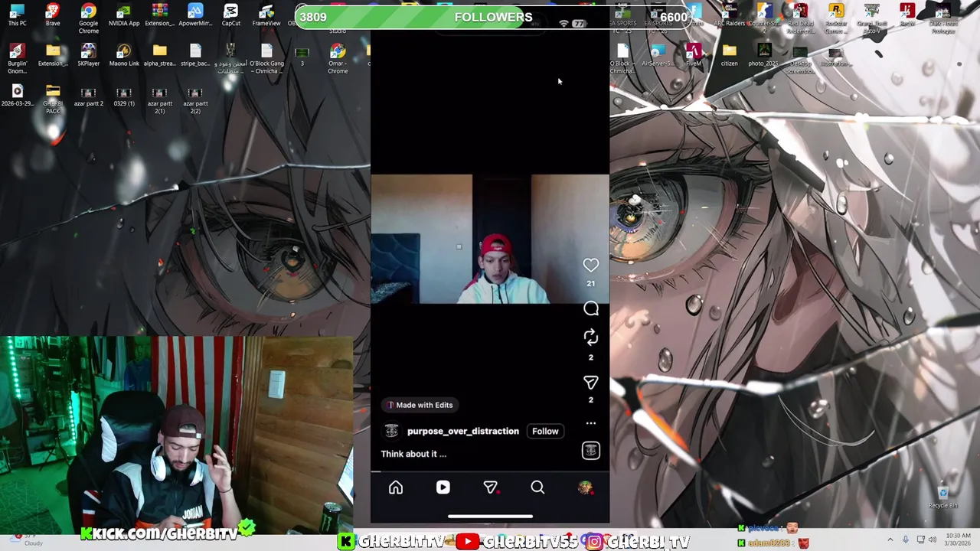Viewport: 980px width, 551px height.
Task: Open This PC desktop icon
Action: 17,15
